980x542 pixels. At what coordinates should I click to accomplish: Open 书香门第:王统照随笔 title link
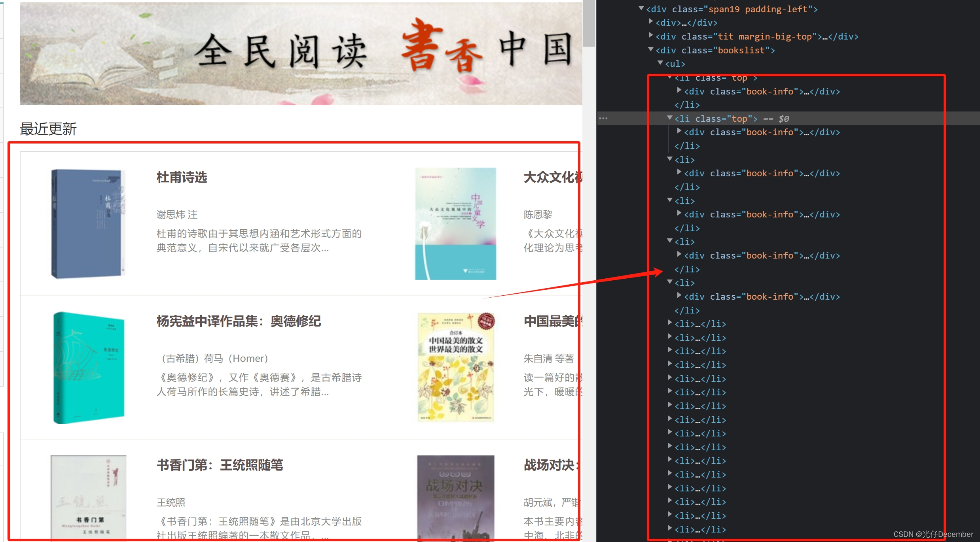220,465
